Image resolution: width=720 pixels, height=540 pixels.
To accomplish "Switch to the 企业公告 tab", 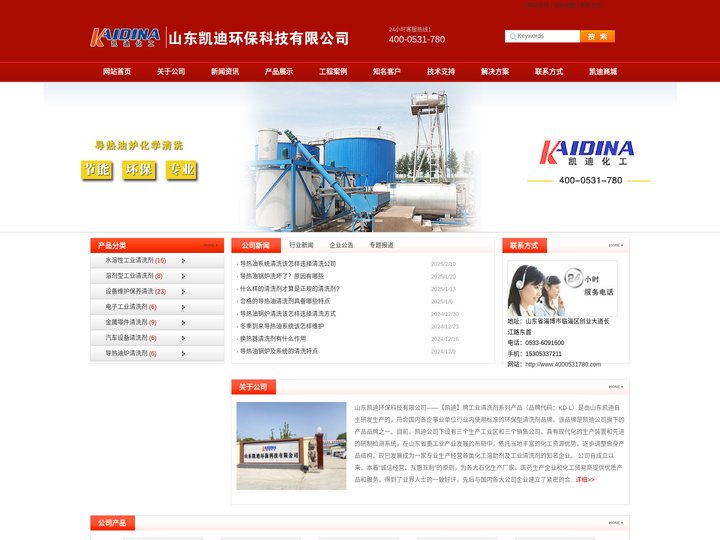I will (341, 245).
